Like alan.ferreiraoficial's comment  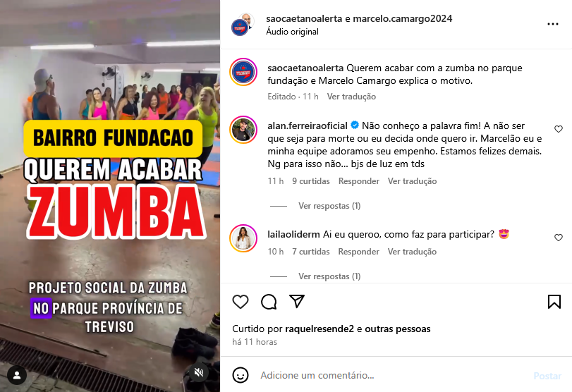coord(559,129)
